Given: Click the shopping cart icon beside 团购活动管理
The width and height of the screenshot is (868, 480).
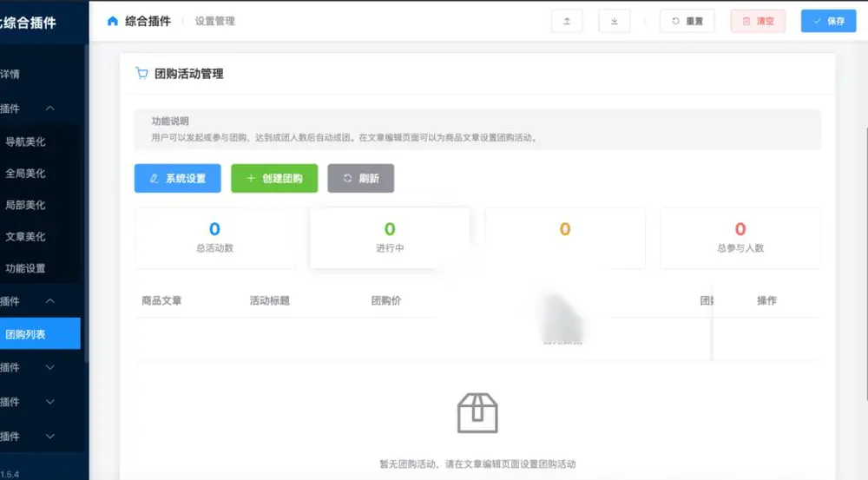Looking at the screenshot, I should coord(141,73).
